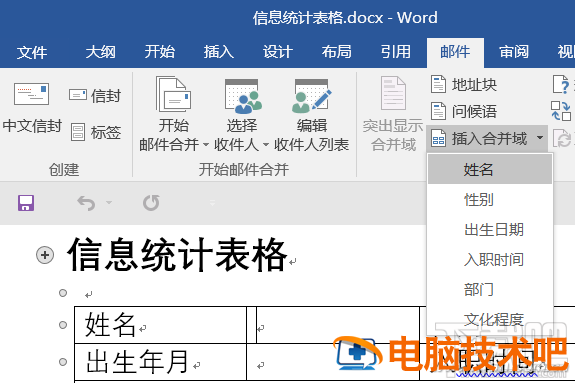Open the 设计 ribbon tab
This screenshot has height=383, width=575.
click(x=278, y=52)
